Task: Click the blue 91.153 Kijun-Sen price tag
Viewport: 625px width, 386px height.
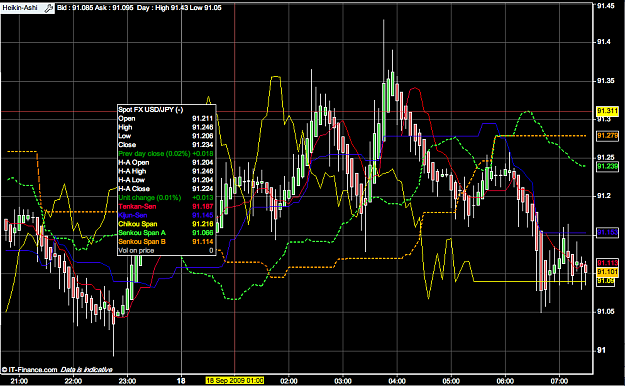Action: [607, 232]
